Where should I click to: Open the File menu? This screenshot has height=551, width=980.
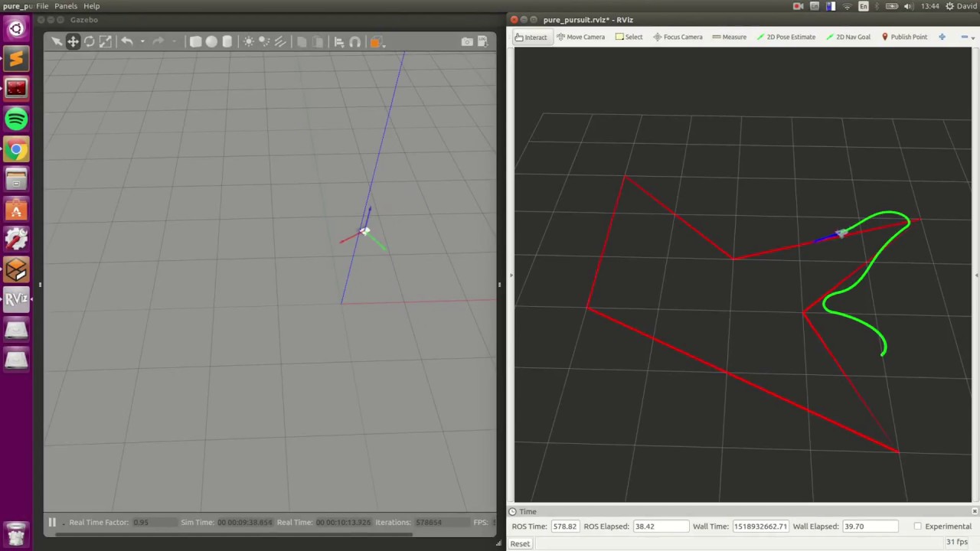click(x=42, y=6)
